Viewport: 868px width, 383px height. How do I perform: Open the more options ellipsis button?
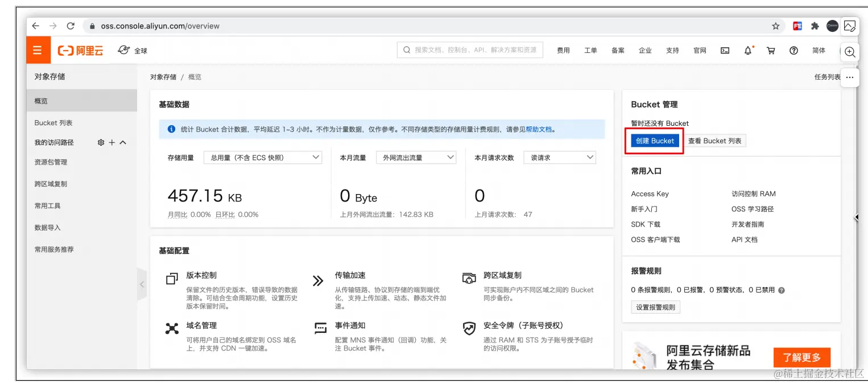click(850, 77)
